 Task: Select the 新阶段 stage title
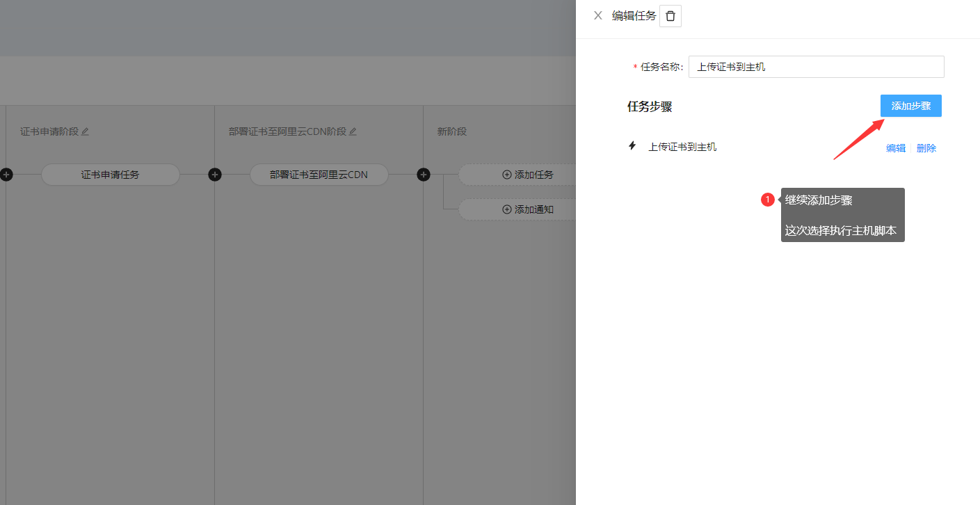(x=451, y=131)
